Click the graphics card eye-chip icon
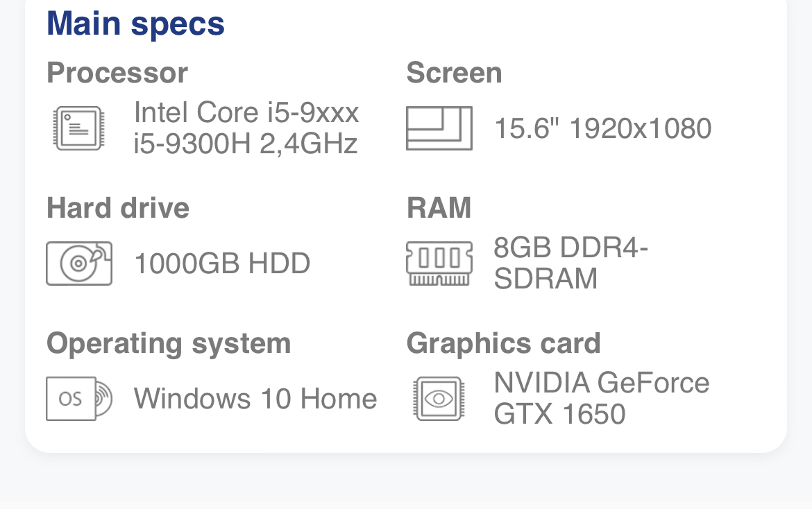This screenshot has width=812, height=509. pyautogui.click(x=439, y=398)
